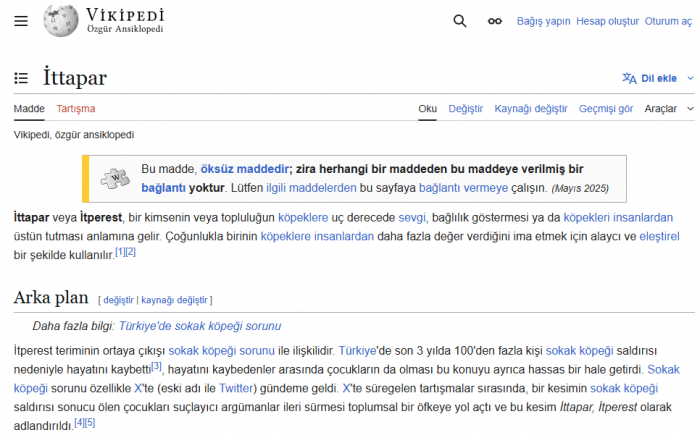Open the search magnifier icon
Screen dimensions: 700x435
[x=460, y=21]
